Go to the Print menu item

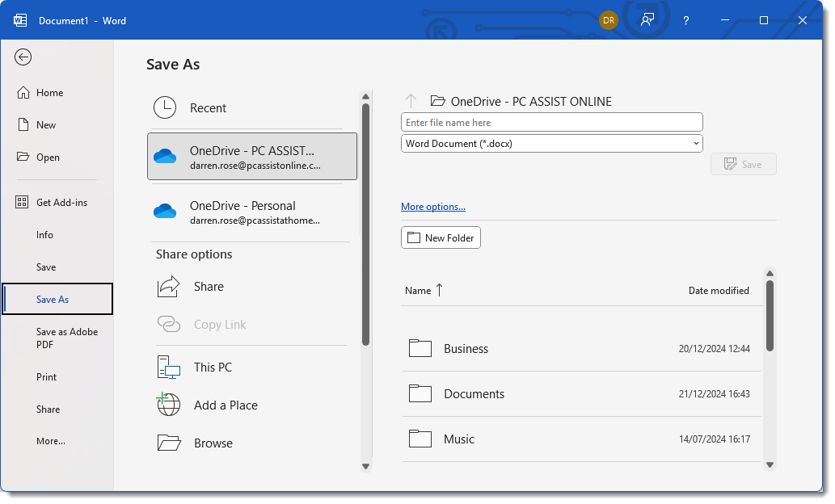pos(47,377)
